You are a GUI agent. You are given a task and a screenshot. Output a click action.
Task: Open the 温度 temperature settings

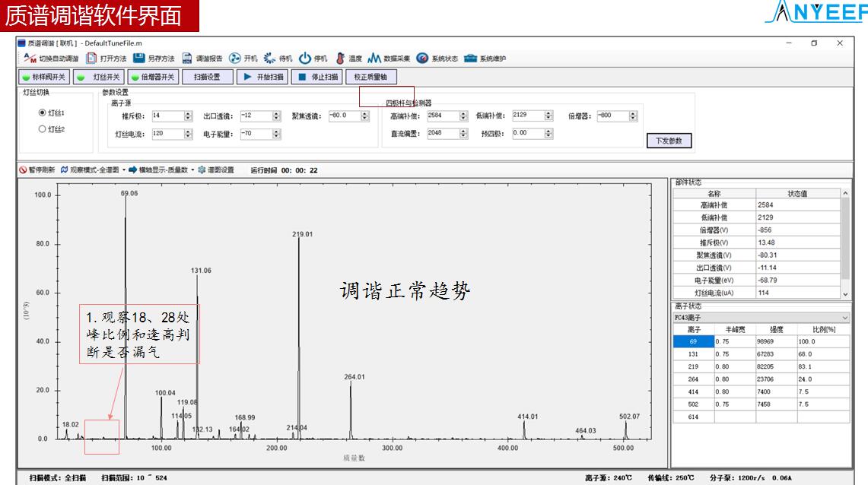tap(340, 59)
